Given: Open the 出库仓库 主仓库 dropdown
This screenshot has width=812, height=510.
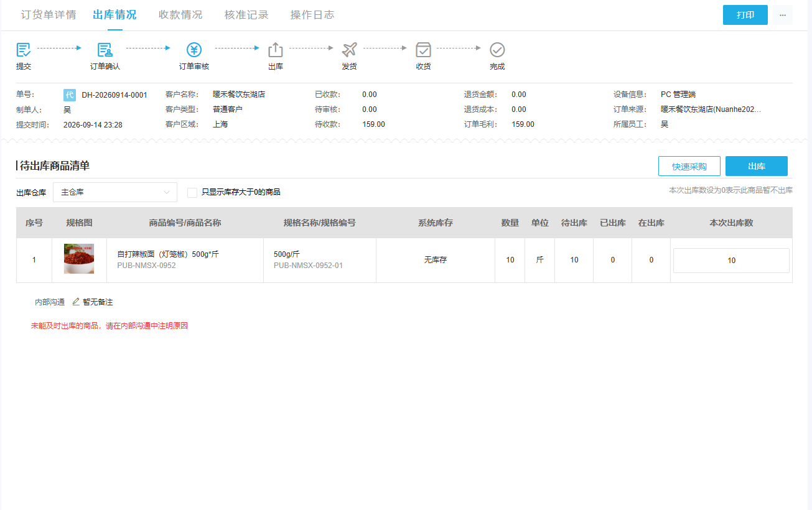Looking at the screenshot, I should tap(115, 192).
